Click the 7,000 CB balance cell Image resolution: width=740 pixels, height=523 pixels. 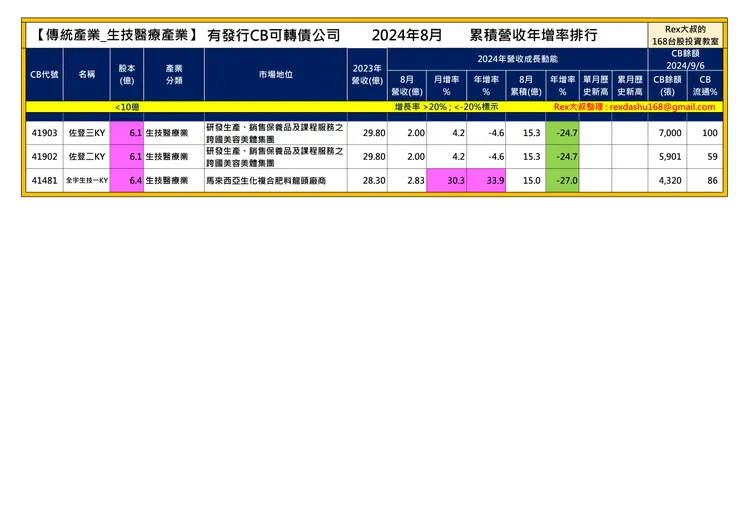[667, 133]
